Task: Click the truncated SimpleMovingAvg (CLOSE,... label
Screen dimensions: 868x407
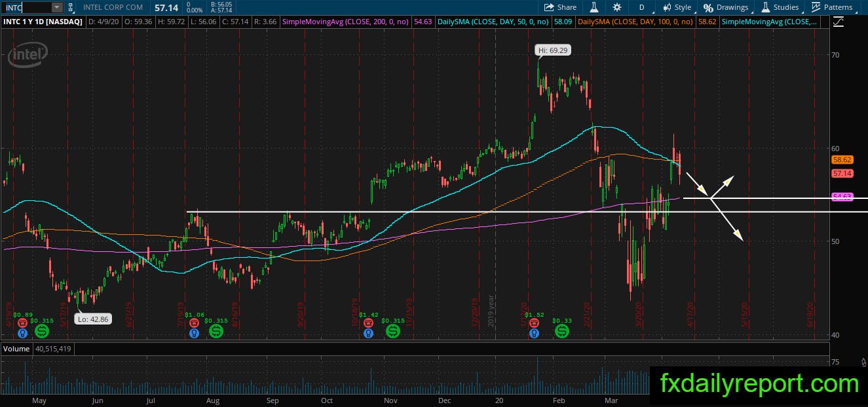Action: click(768, 22)
